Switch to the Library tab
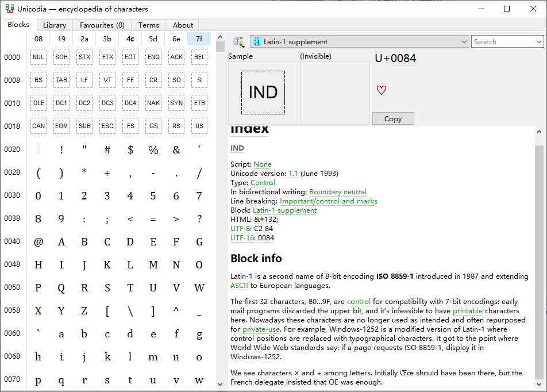Viewport: 547px width, 392px height. click(54, 25)
